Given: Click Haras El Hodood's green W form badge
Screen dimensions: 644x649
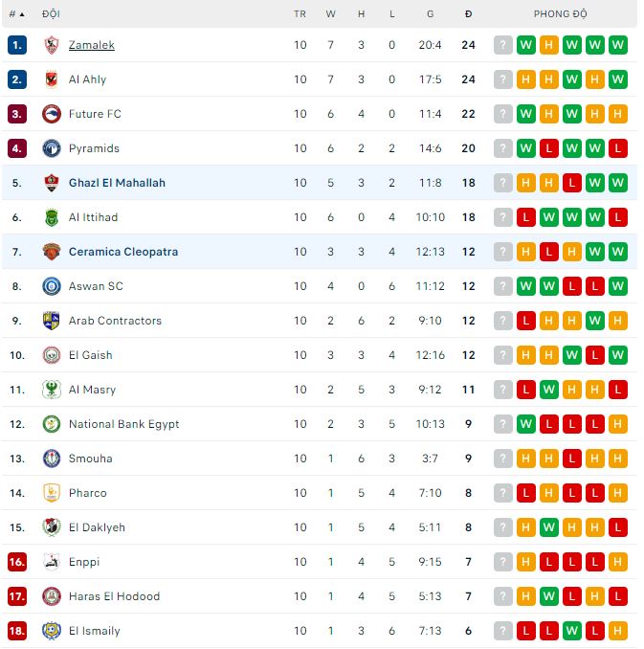Looking at the screenshot, I should 549,596.
